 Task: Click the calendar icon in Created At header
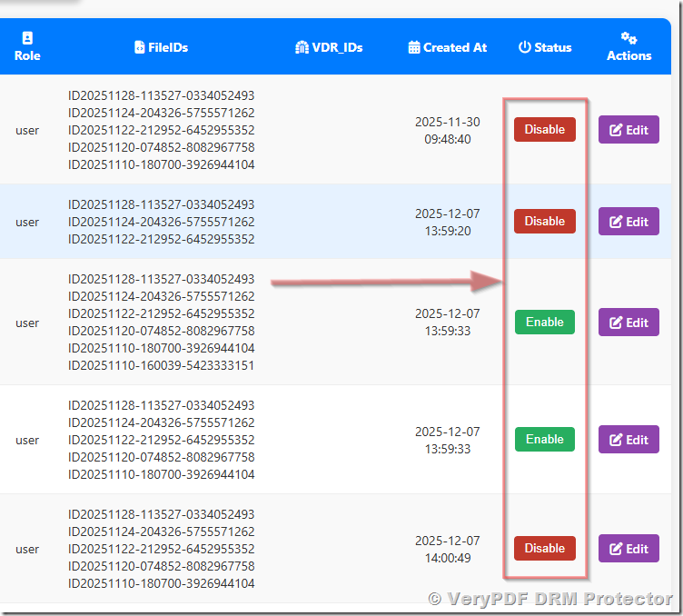coord(414,47)
